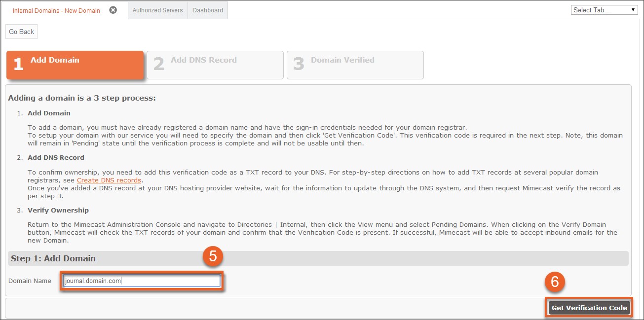The width and height of the screenshot is (644, 320).
Task: Click the orange callout number 5
Action: [212, 256]
